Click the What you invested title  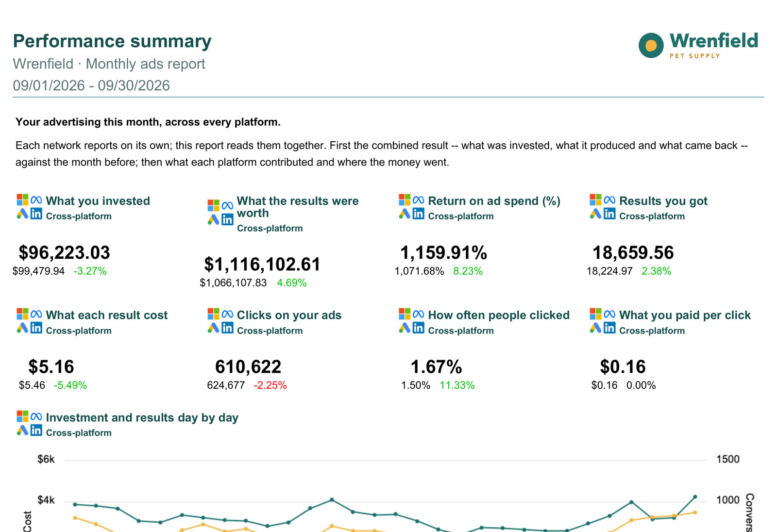tap(98, 201)
